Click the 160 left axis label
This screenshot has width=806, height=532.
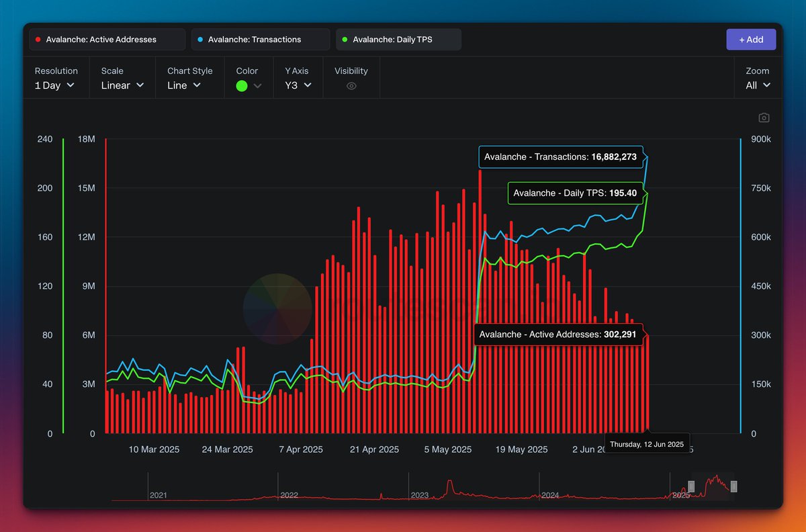coord(44,237)
